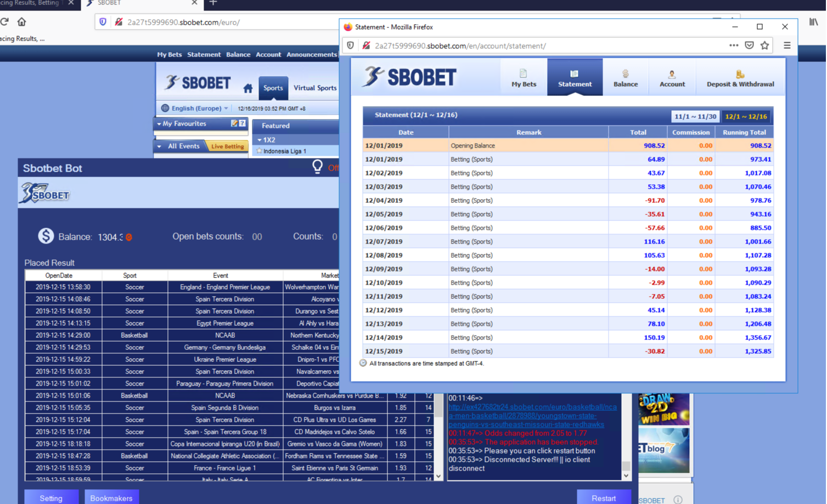Bookmark the statement page with star

click(x=764, y=46)
